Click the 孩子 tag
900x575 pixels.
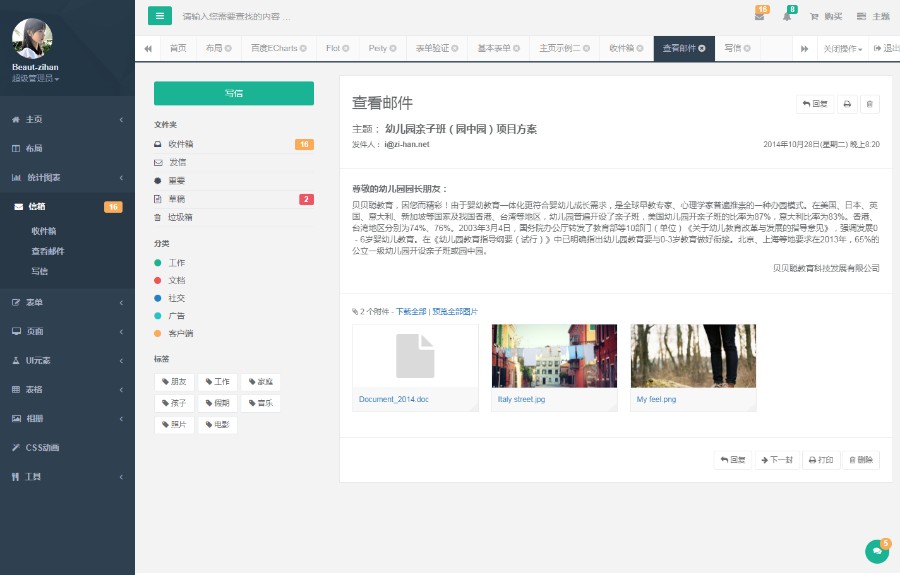click(x=174, y=403)
